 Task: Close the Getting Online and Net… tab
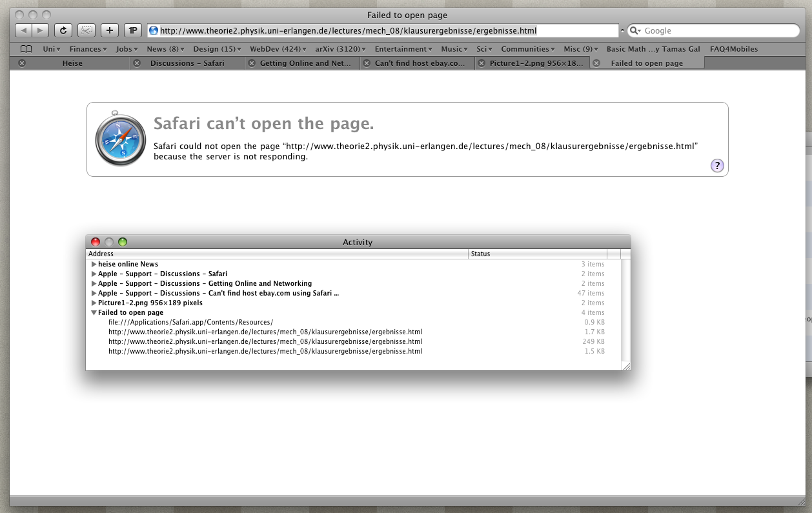pos(252,63)
